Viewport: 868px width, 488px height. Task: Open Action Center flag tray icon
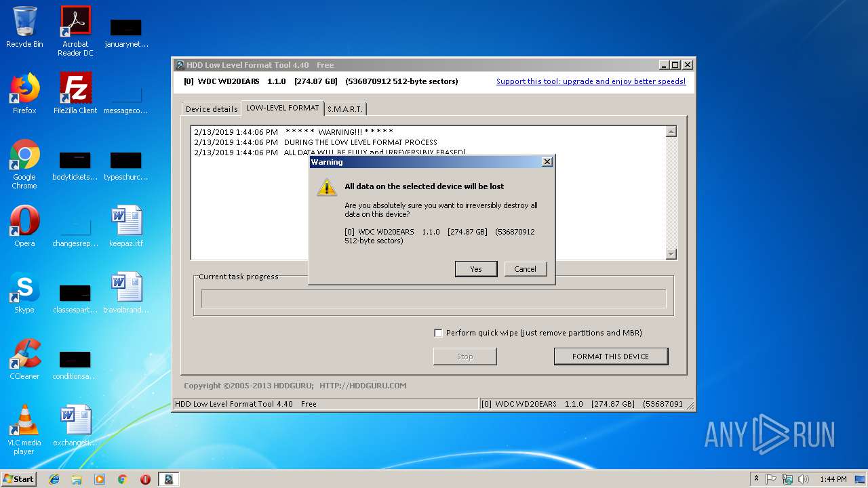pyautogui.click(x=772, y=479)
